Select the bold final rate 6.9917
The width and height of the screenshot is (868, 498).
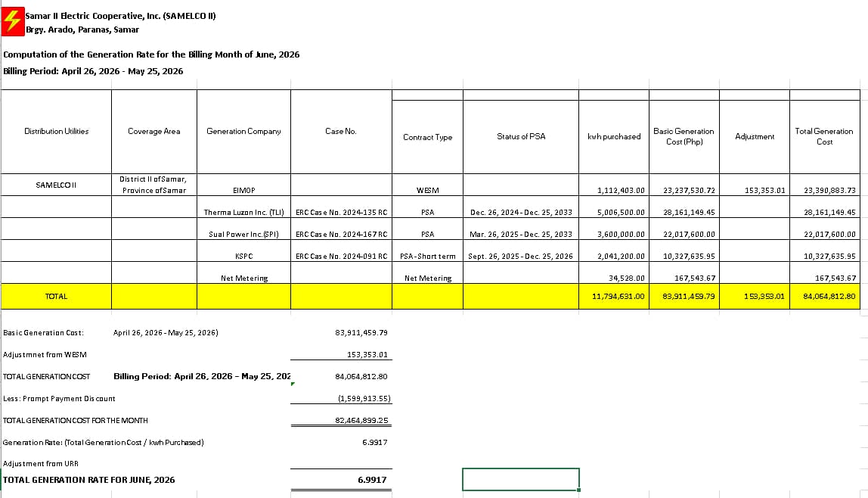(372, 480)
